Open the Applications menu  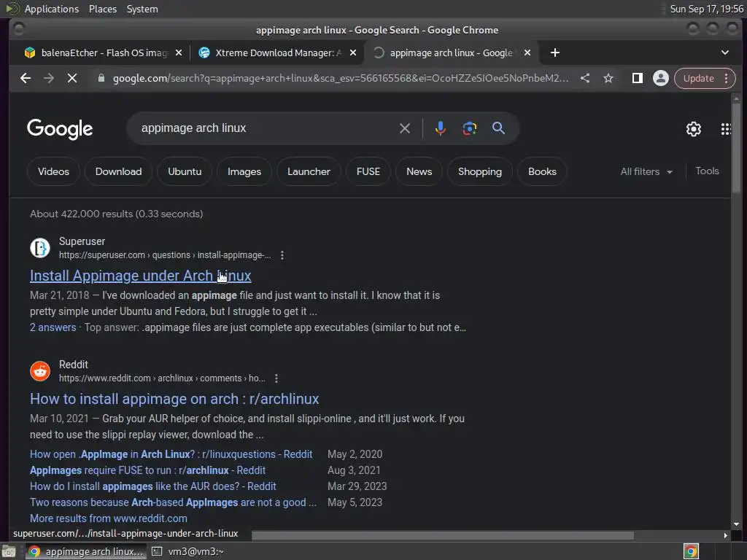52,9
